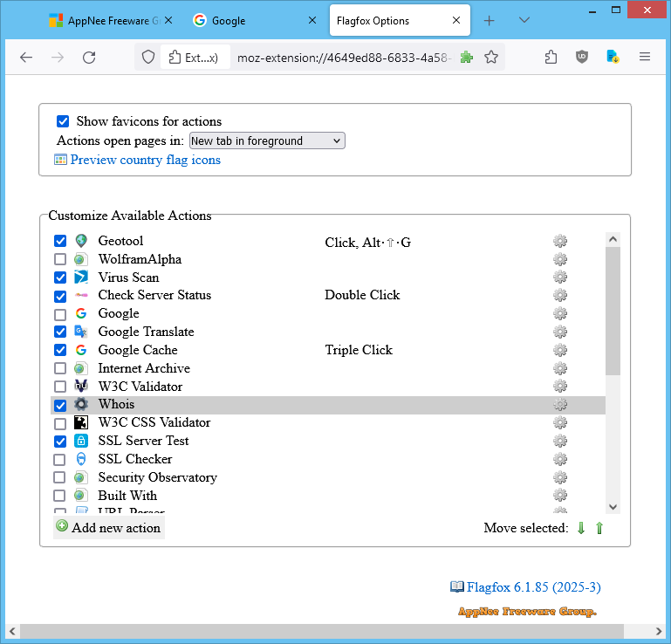The image size is (671, 644).
Task: Open the Flagfox 6.1.85 version link
Action: click(x=534, y=587)
